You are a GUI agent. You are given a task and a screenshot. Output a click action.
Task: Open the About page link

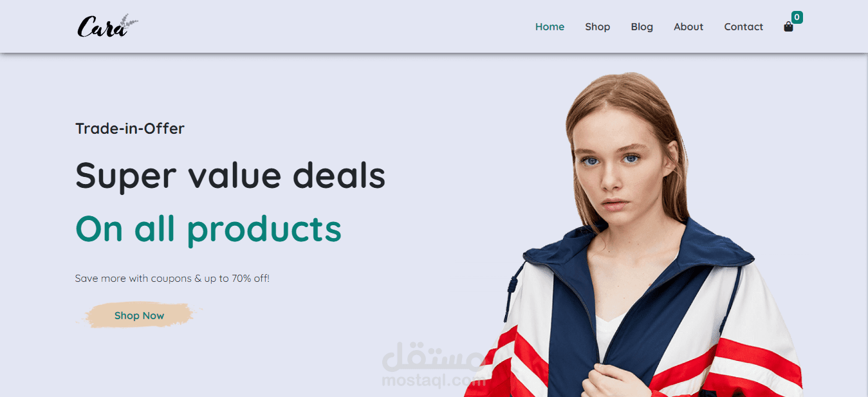click(688, 27)
